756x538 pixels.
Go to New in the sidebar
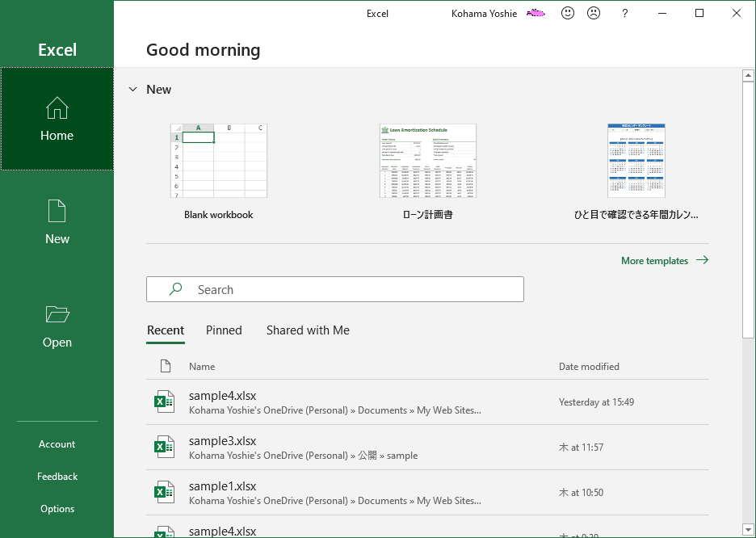coord(57,222)
